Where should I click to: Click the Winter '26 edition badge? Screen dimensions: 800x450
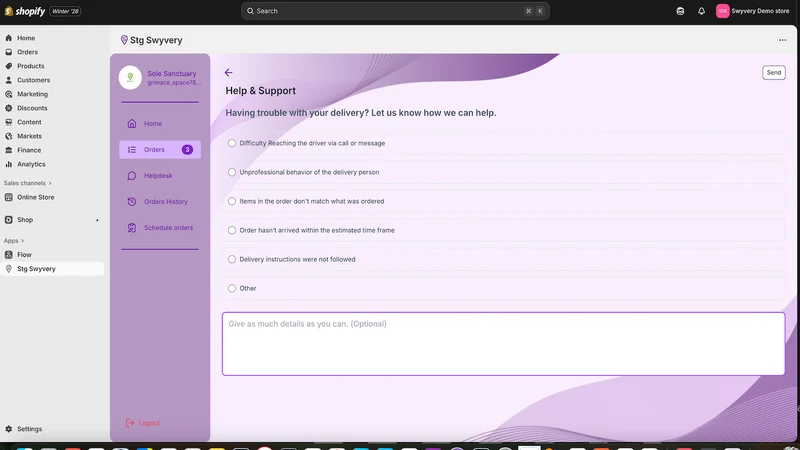click(x=65, y=11)
